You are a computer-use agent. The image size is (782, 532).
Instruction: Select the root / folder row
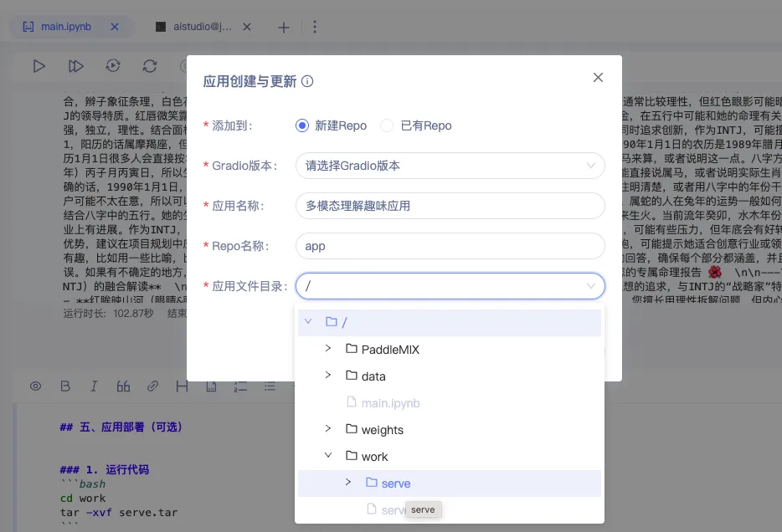point(450,323)
